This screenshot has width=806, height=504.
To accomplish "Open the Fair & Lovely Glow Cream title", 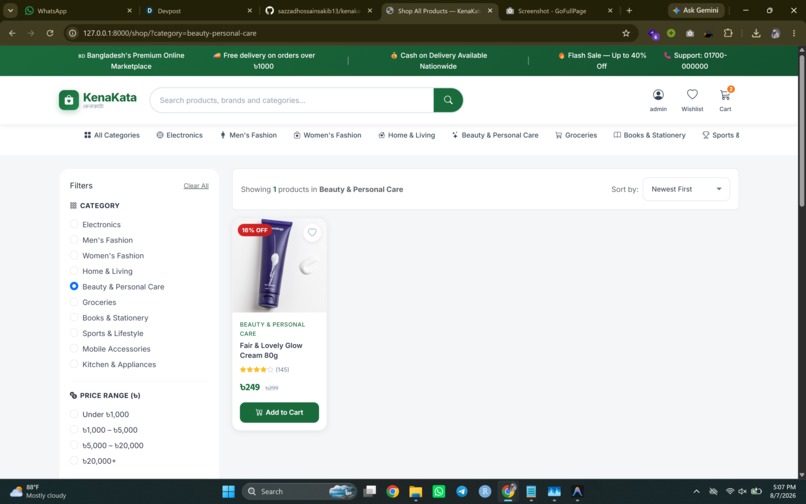I will pyautogui.click(x=271, y=350).
